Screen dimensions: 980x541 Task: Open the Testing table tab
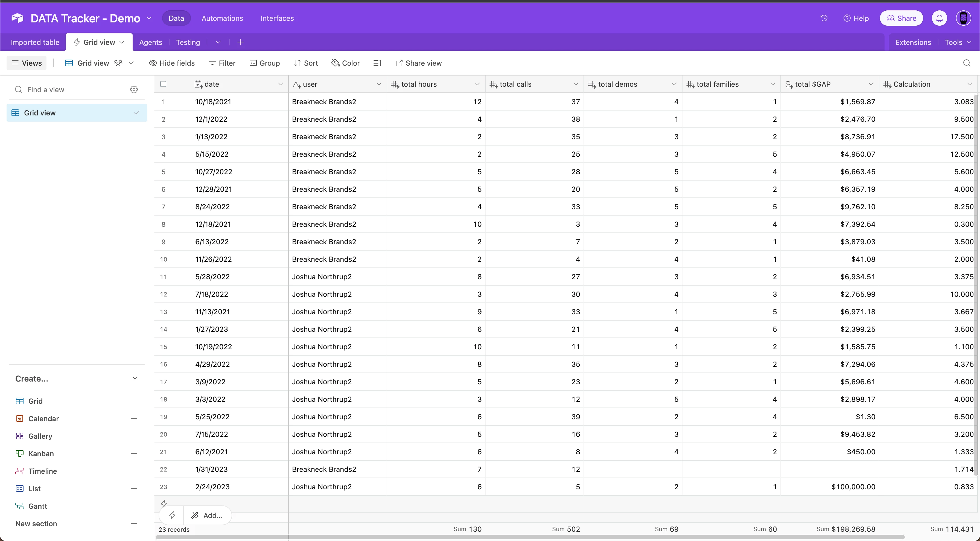coord(188,42)
